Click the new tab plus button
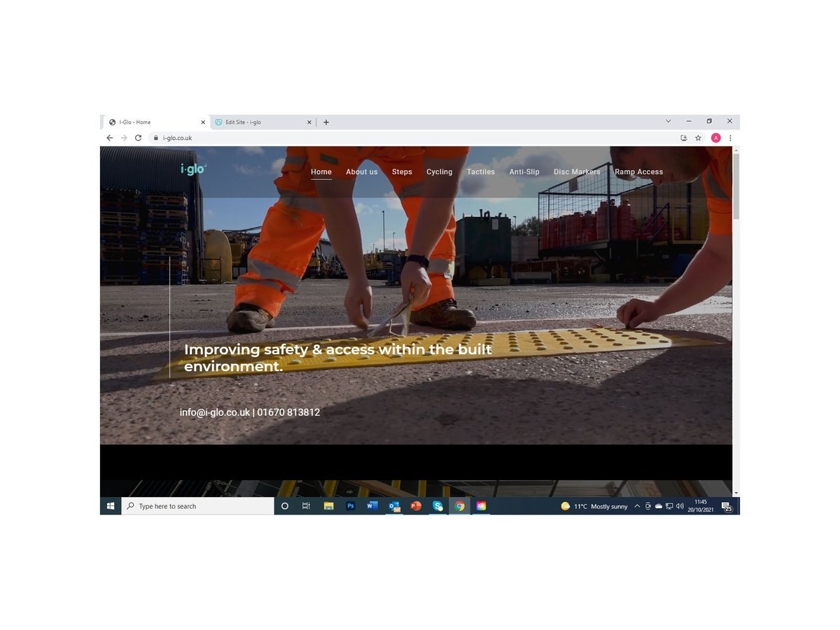 click(x=326, y=122)
